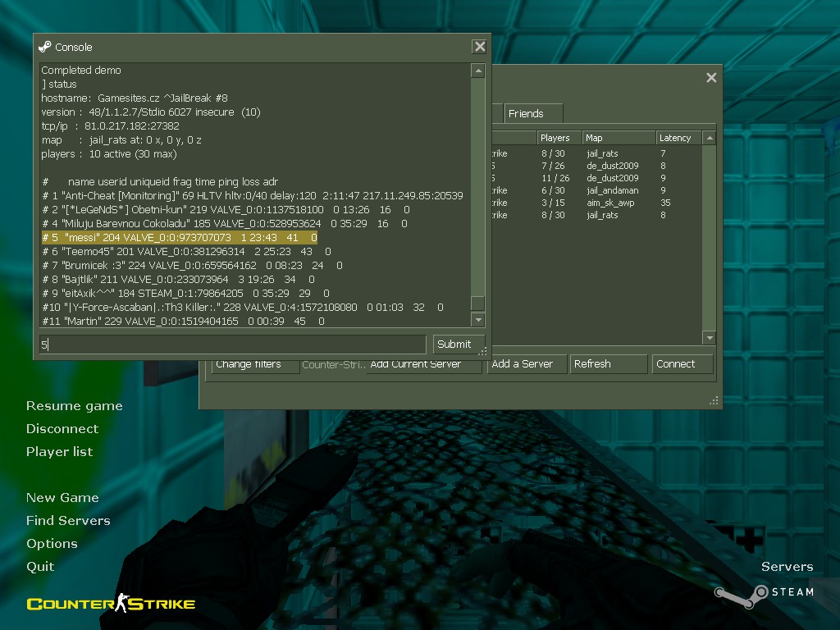The width and height of the screenshot is (840, 630).
Task: Select the aim_sk_awp server row
Action: [596, 203]
